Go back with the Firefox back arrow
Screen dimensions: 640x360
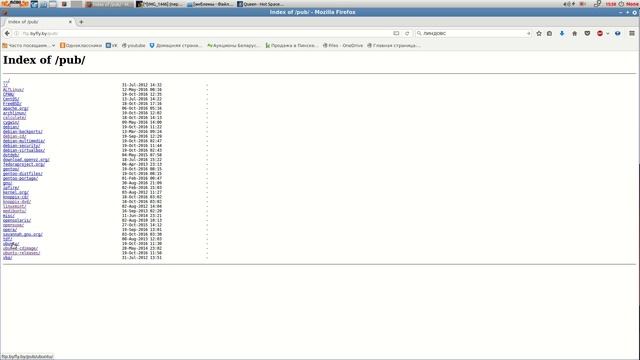pos(7,33)
